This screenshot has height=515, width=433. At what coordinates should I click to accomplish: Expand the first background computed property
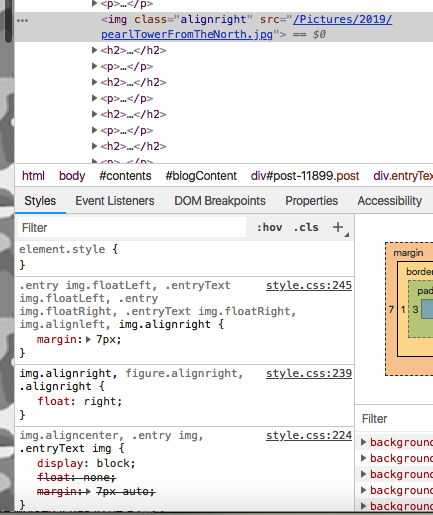pyautogui.click(x=364, y=442)
